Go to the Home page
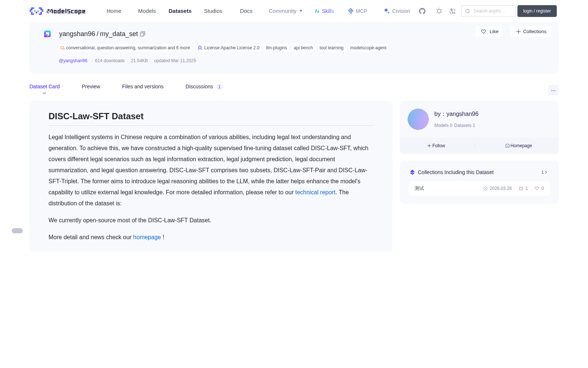The image size is (588, 368). 114,11
